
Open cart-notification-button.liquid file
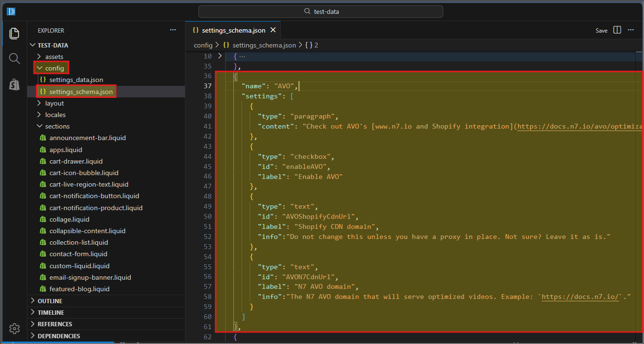pos(106,196)
